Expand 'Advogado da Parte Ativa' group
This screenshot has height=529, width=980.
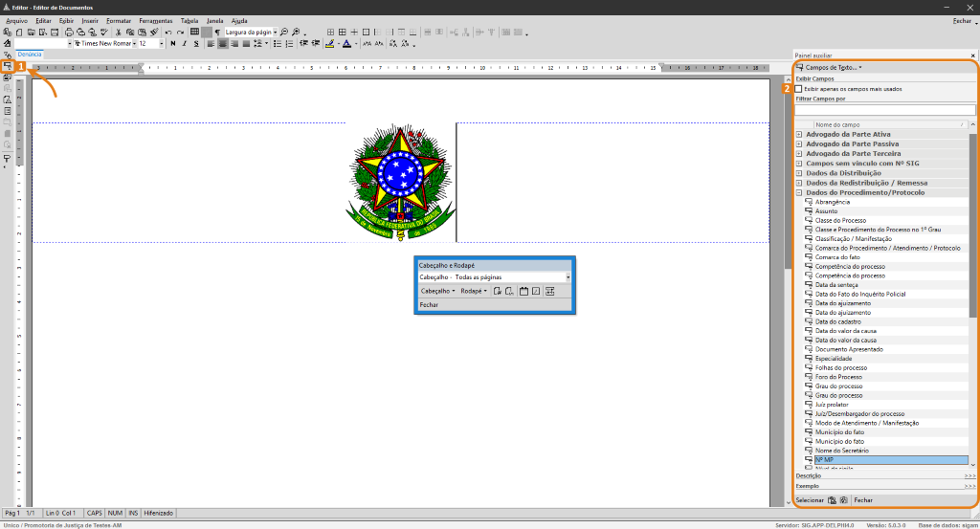pyautogui.click(x=799, y=134)
